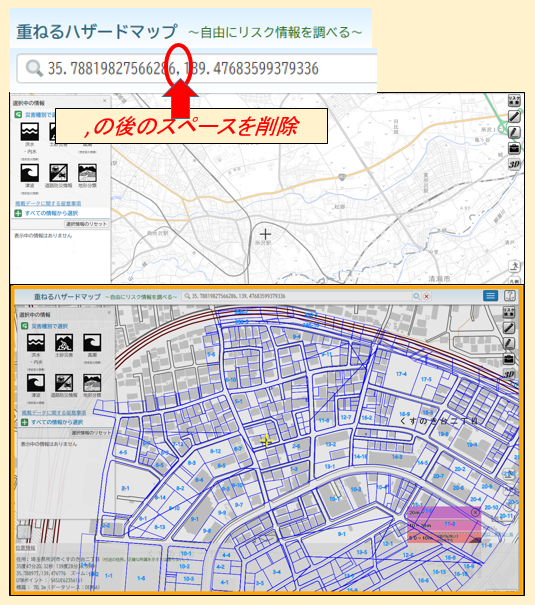This screenshot has height=605, width=535.
Task: Select terrain classification icon in overview map panel
Action: click(87, 172)
